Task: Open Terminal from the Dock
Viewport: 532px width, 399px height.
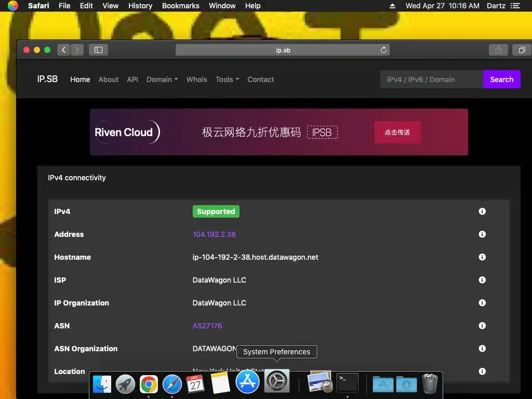Action: click(348, 383)
